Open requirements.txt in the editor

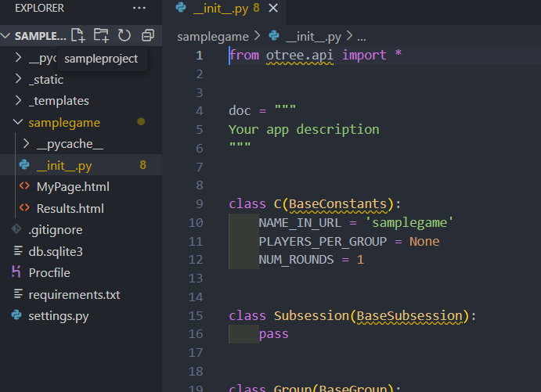pos(74,295)
